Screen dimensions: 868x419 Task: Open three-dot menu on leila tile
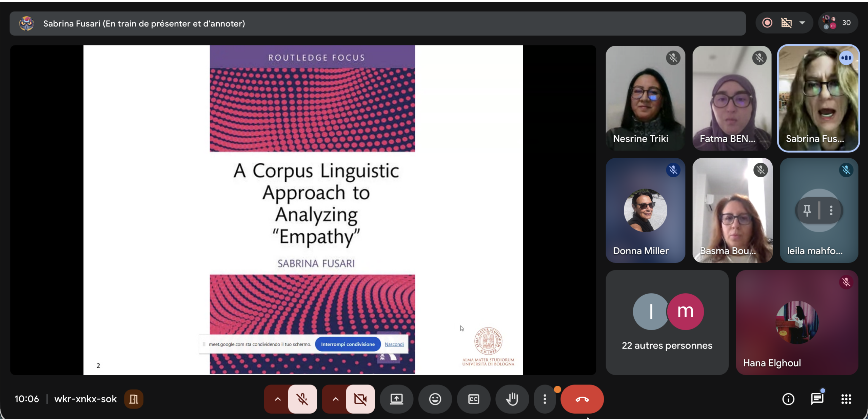(x=831, y=211)
